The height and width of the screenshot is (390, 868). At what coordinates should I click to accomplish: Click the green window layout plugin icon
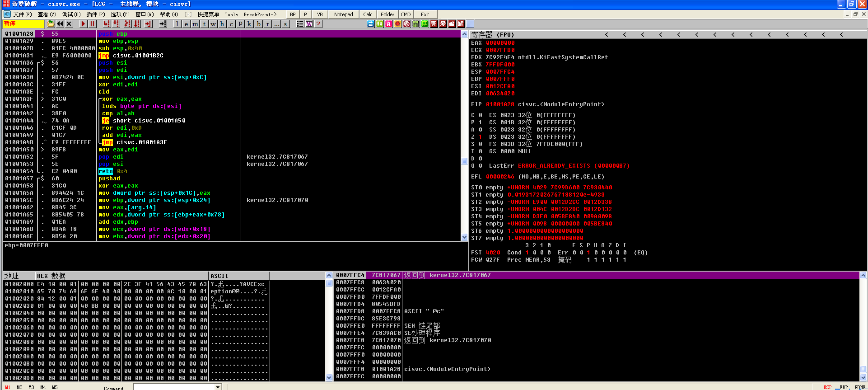[425, 24]
